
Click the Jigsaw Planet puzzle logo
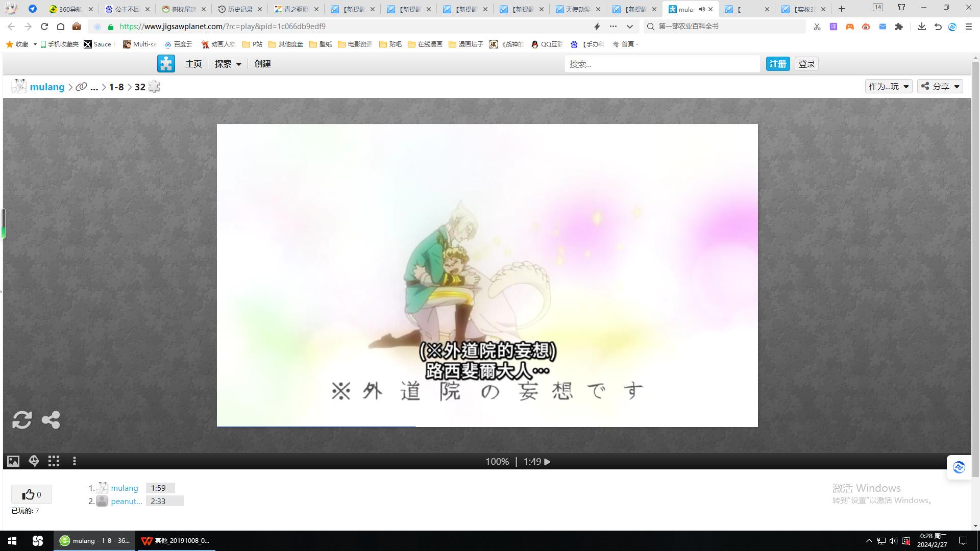click(x=166, y=64)
